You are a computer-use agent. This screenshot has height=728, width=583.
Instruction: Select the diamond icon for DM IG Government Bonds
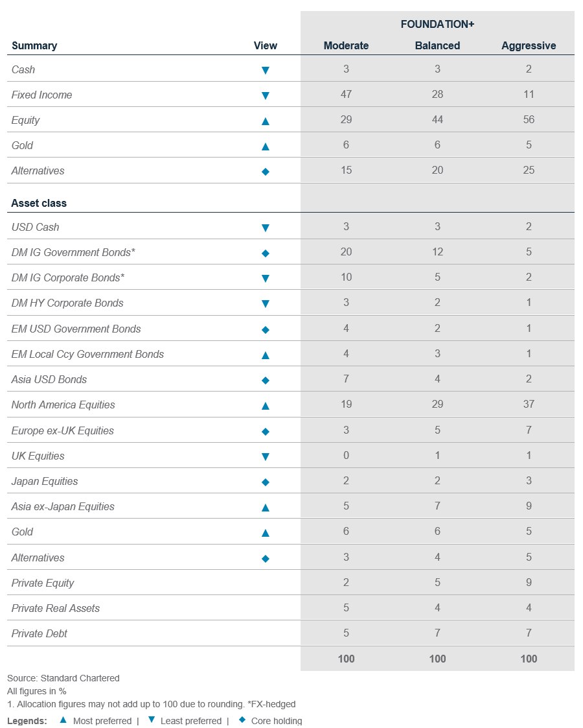point(265,253)
